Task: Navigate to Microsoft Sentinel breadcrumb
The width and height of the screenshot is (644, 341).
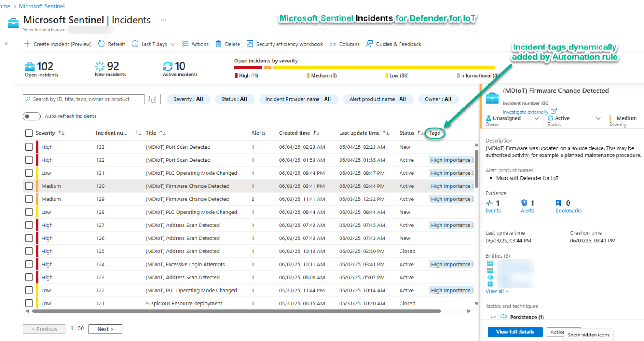Action: (42, 6)
